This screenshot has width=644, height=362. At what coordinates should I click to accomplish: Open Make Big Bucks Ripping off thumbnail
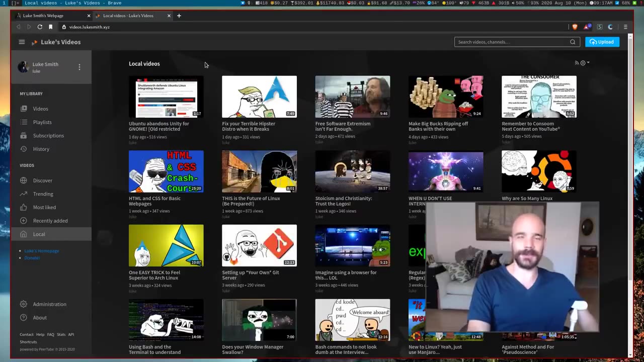click(x=446, y=97)
